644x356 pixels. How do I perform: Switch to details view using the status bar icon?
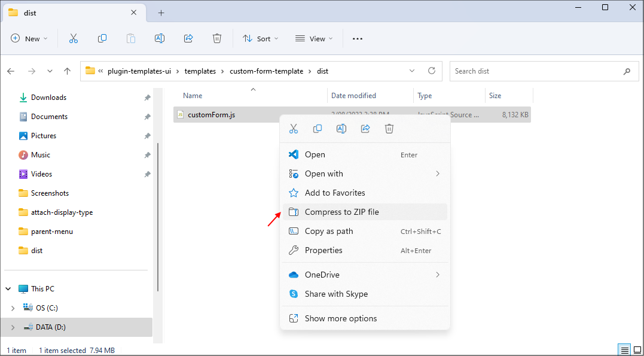click(x=624, y=349)
